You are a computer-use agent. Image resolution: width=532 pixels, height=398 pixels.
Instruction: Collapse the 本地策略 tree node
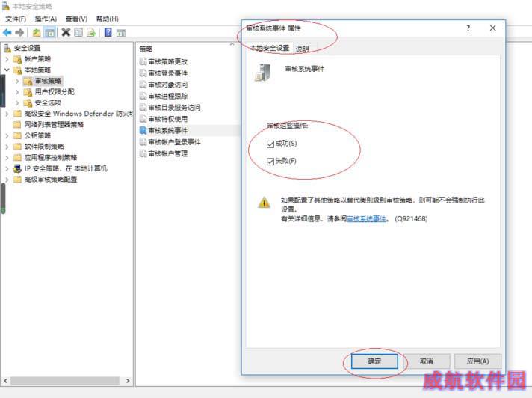click(x=7, y=70)
